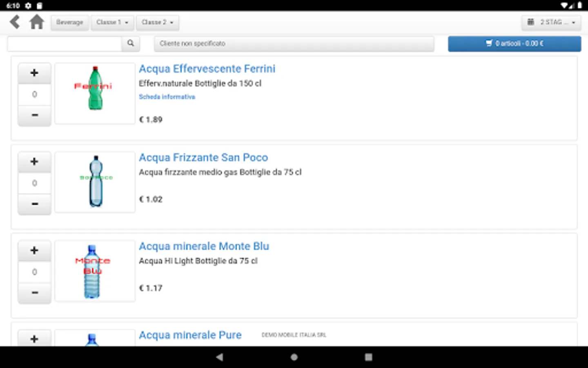Viewport: 588px width, 368px height.
Task: Go to the home screen icon
Action: [x=37, y=22]
